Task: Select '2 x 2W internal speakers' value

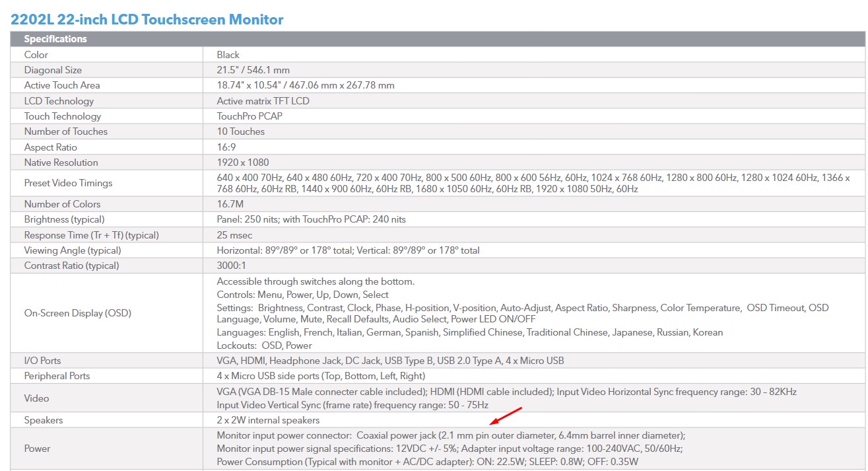Action: point(269,420)
